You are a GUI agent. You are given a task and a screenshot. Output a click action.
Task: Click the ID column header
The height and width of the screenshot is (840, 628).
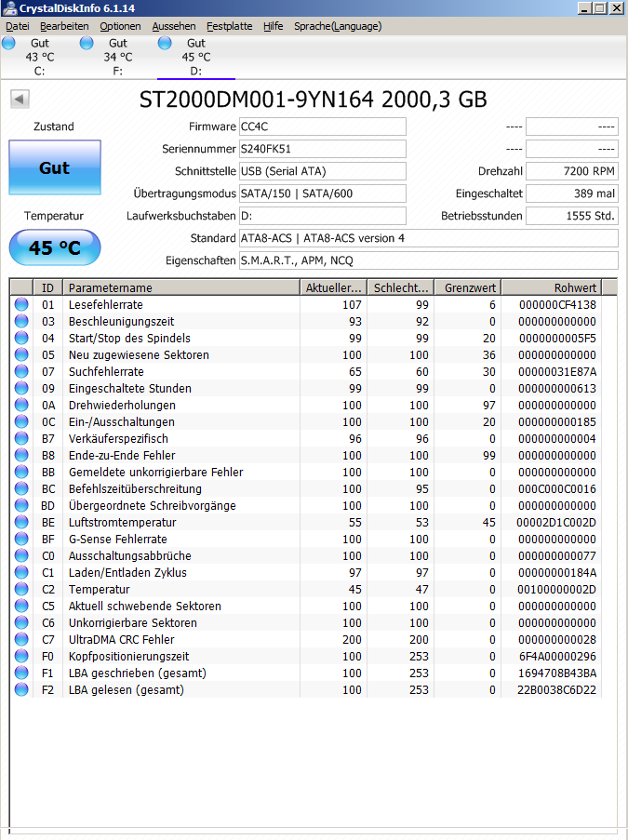[x=47, y=287]
